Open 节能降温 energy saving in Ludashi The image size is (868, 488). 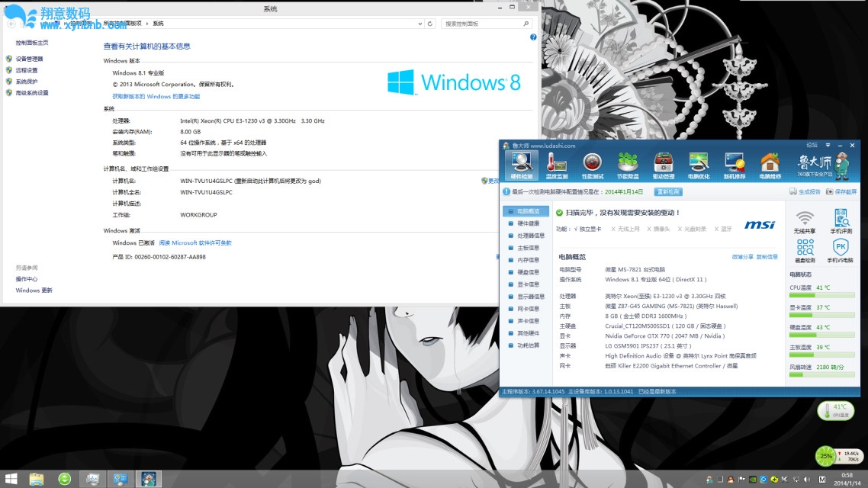click(628, 165)
